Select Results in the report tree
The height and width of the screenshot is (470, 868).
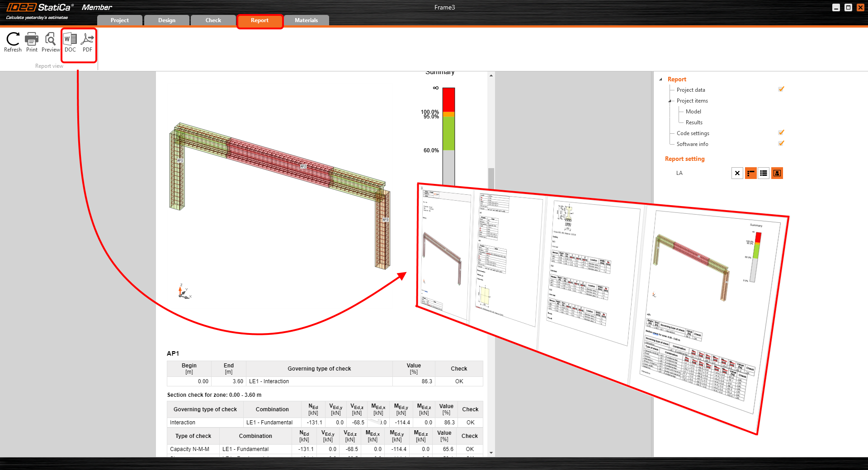tap(694, 122)
